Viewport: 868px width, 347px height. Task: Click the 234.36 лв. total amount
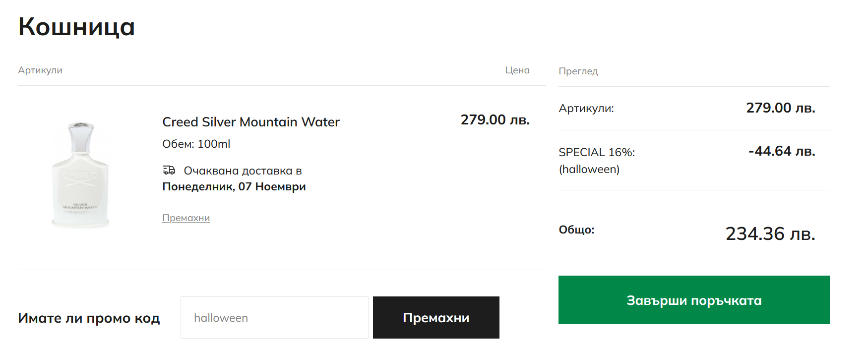[770, 234]
